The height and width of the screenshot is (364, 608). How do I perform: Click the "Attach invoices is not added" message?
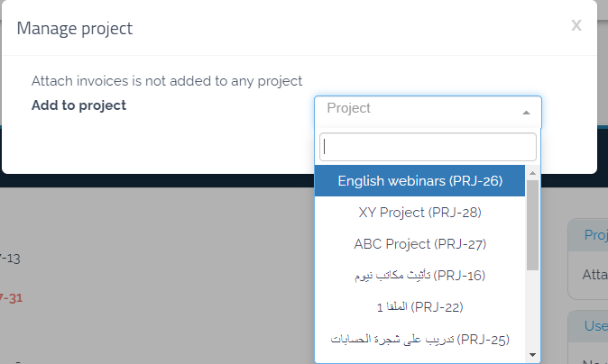tap(166, 81)
